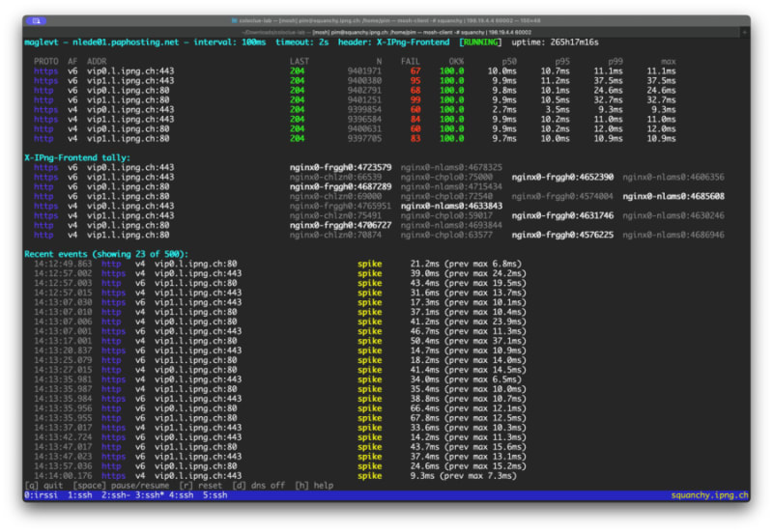
Task: Click tally entry nginx0-frggh0:4652390
Action: [562, 178]
